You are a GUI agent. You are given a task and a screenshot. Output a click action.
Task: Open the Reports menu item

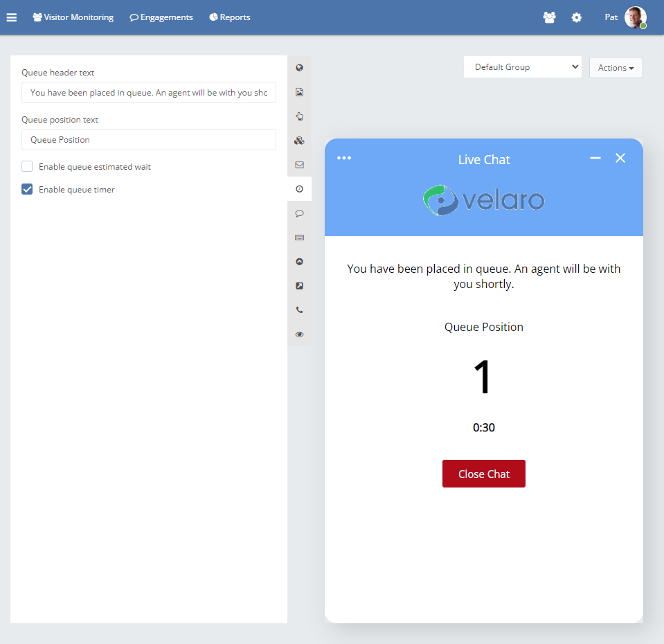coord(229,17)
